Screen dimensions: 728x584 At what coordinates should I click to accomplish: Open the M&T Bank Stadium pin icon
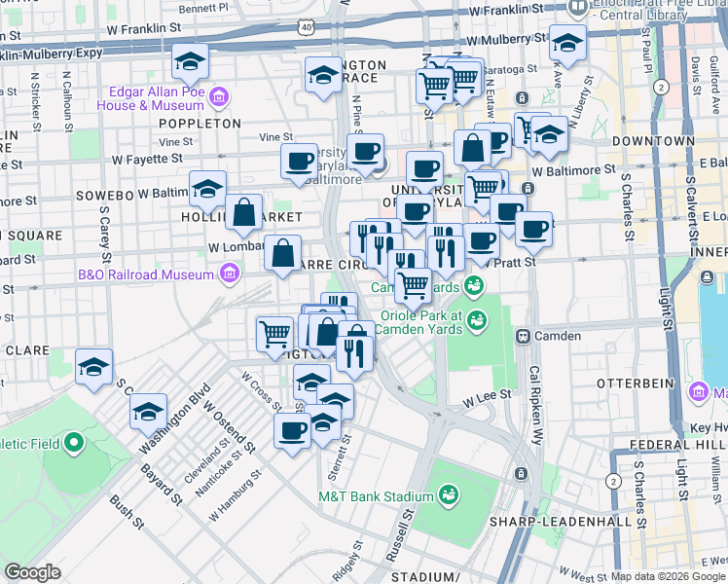point(449,495)
